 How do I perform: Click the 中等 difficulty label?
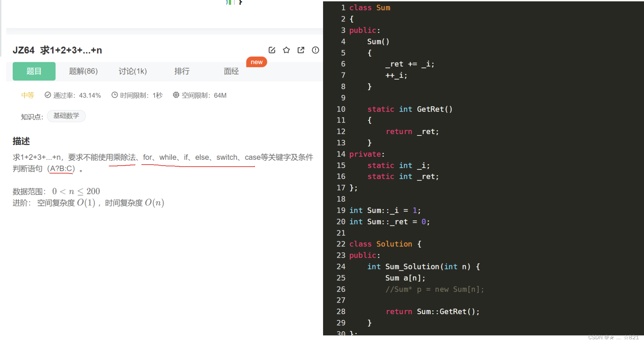27,95
